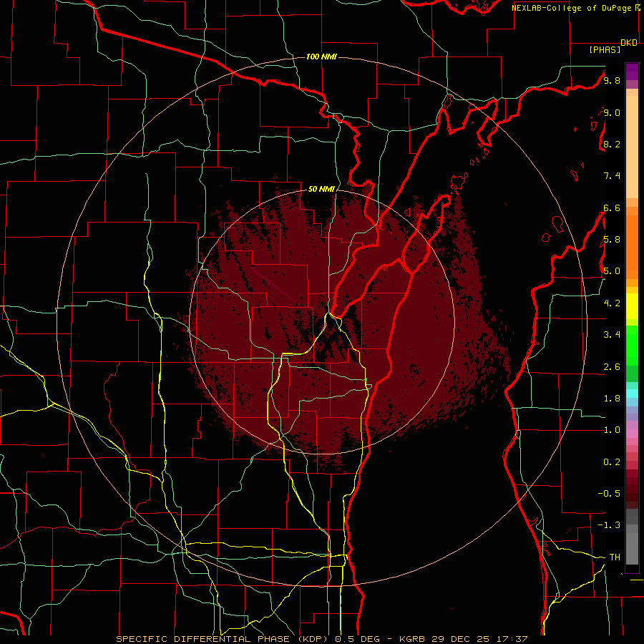Viewport: 644px width, 644px height.
Task: Select the 3.4 scale value
Action: coord(612,334)
